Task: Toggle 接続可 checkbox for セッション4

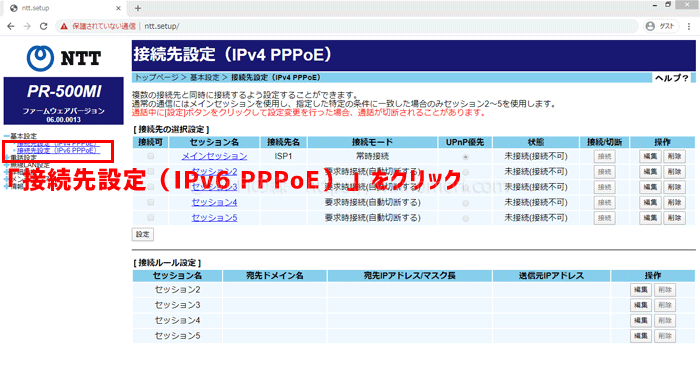Action: [x=150, y=202]
